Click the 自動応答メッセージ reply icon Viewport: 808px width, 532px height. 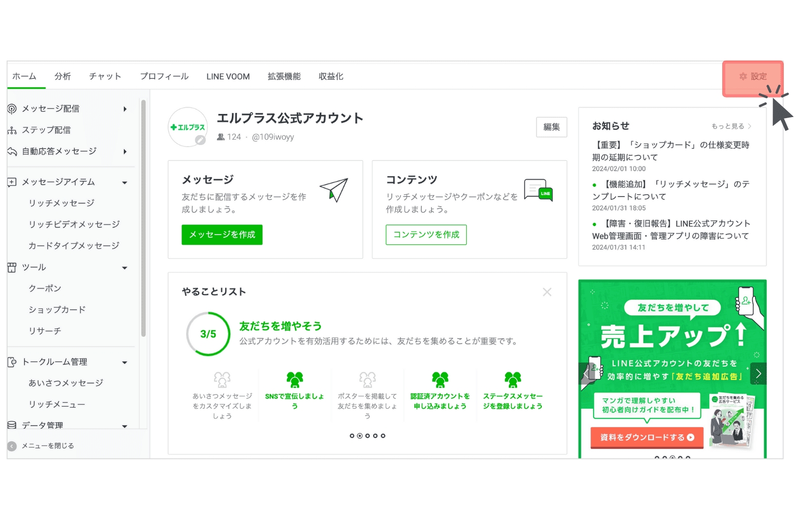click(x=12, y=151)
